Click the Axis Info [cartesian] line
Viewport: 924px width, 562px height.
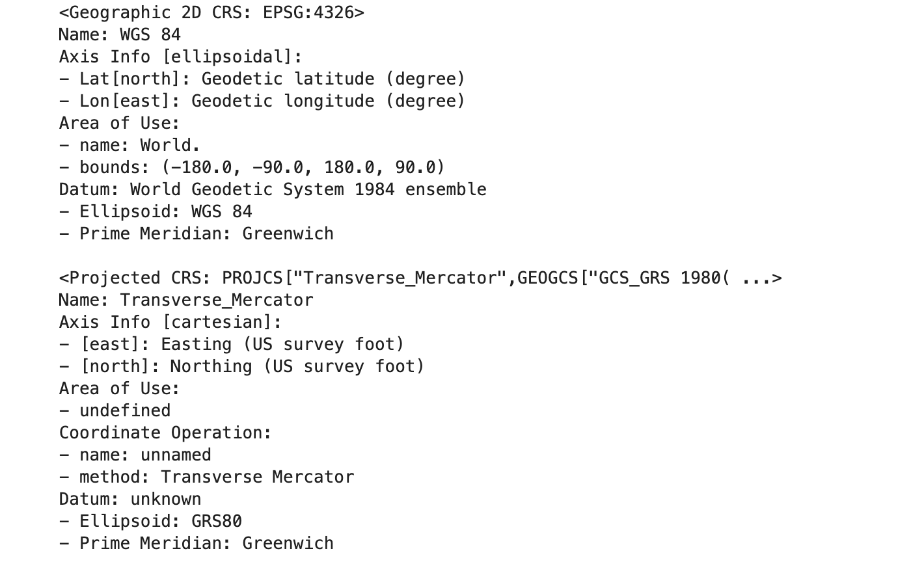point(170,322)
